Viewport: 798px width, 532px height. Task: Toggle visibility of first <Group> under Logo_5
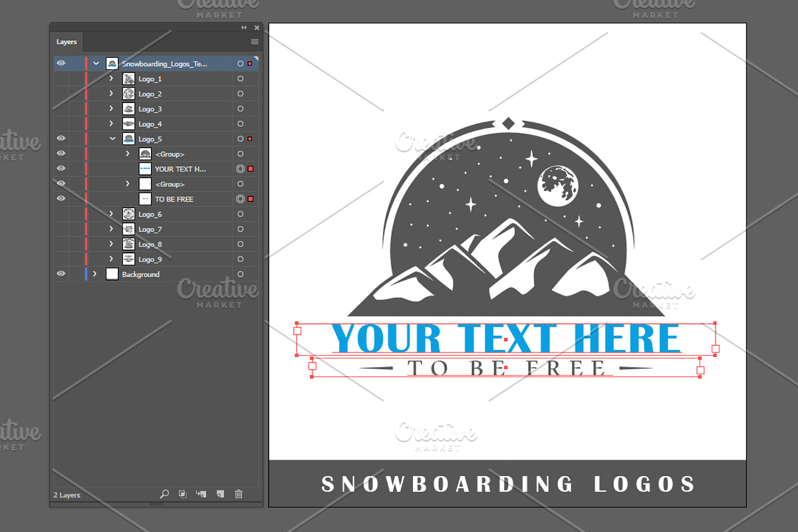(61, 154)
